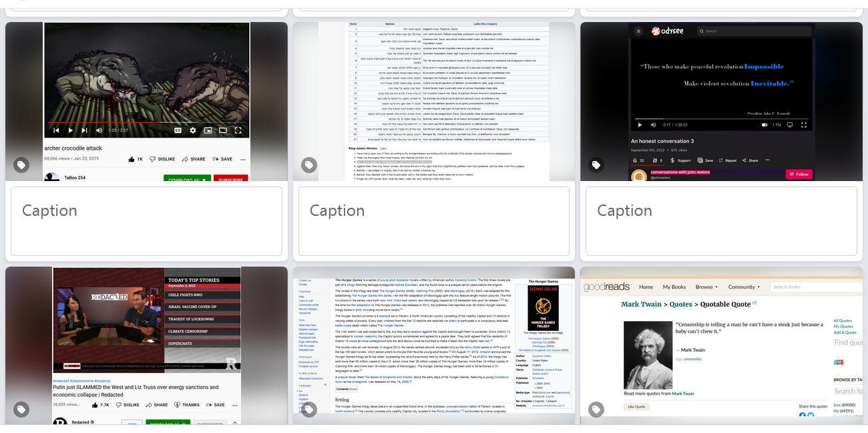Open cast screen icon in Odysee player
Viewport: 868px width, 433px height.
coord(790,125)
